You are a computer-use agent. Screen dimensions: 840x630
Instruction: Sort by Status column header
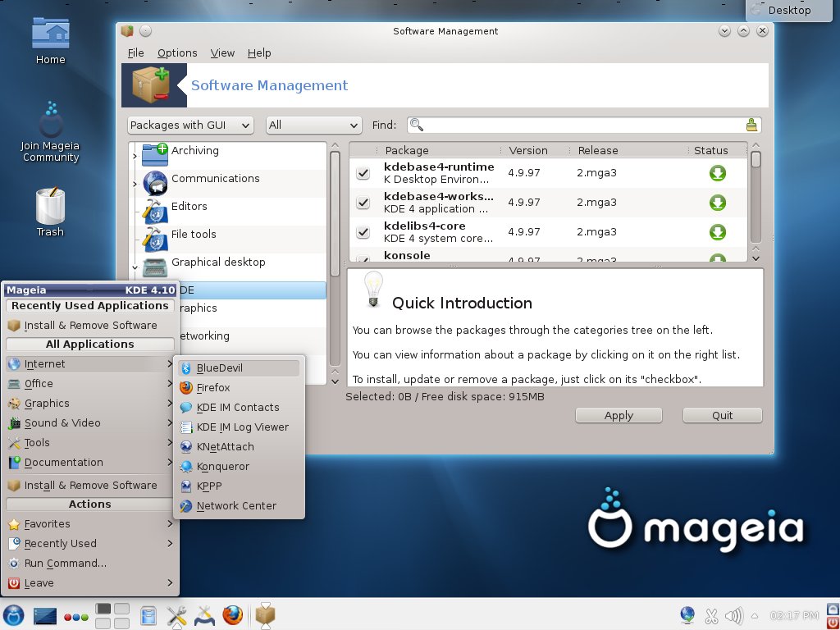tap(717, 151)
